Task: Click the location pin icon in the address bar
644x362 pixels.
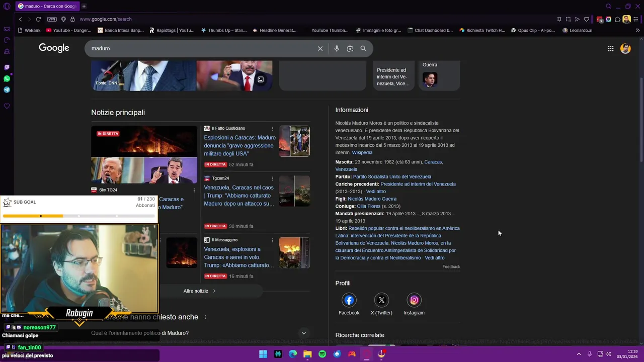Action: click(x=63, y=19)
